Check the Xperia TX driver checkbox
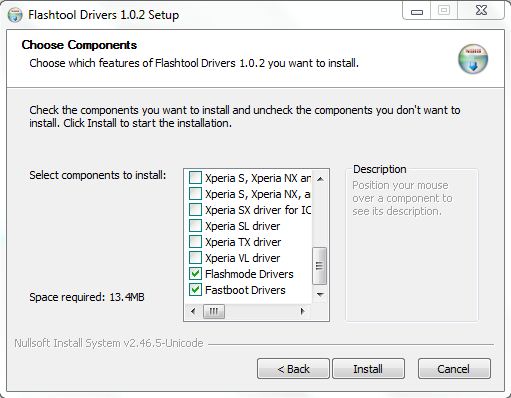Image resolution: width=511 pixels, height=398 pixels. (x=195, y=242)
